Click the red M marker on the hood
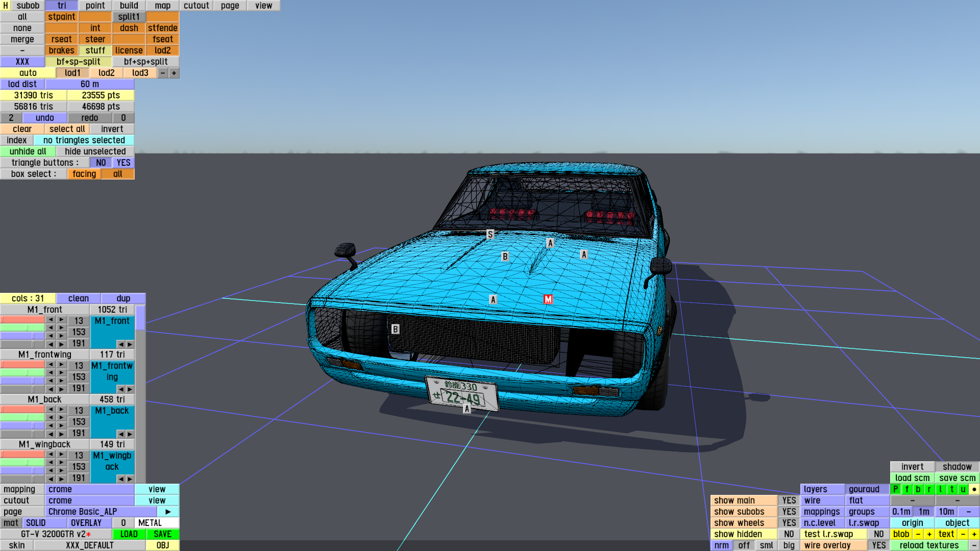980x551 pixels. click(548, 299)
